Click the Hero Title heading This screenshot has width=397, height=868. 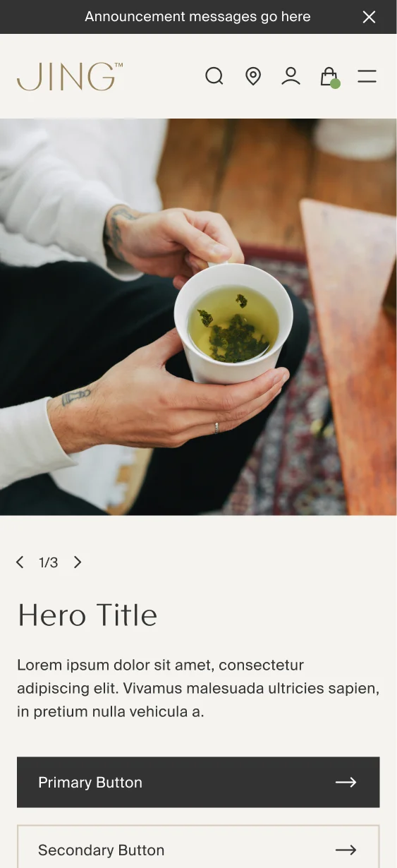click(x=87, y=615)
